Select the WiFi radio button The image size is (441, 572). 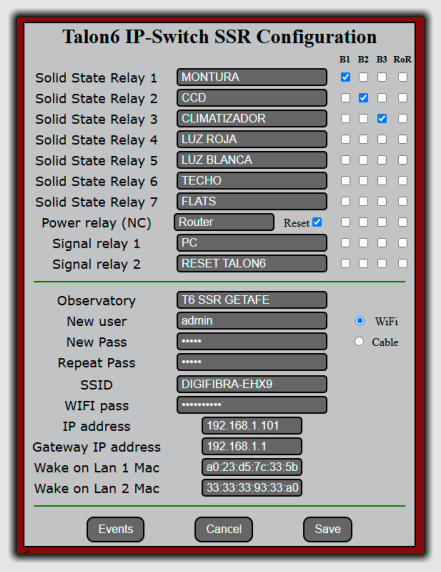tap(359, 320)
